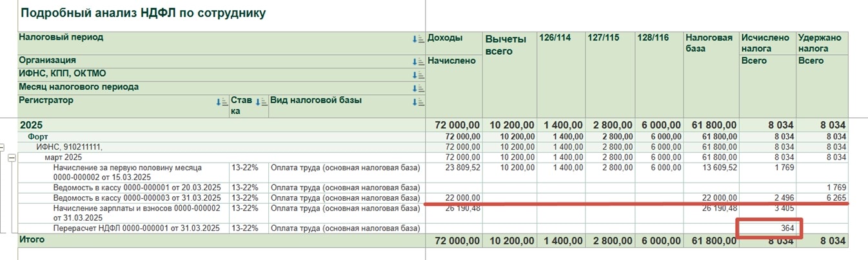868x260 pixels.
Task: Click the 2025 year row label
Action: pyautogui.click(x=30, y=125)
